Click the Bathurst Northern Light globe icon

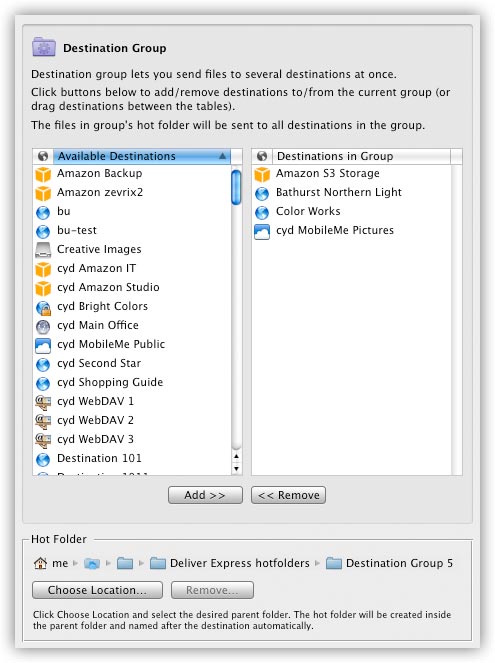tap(262, 193)
